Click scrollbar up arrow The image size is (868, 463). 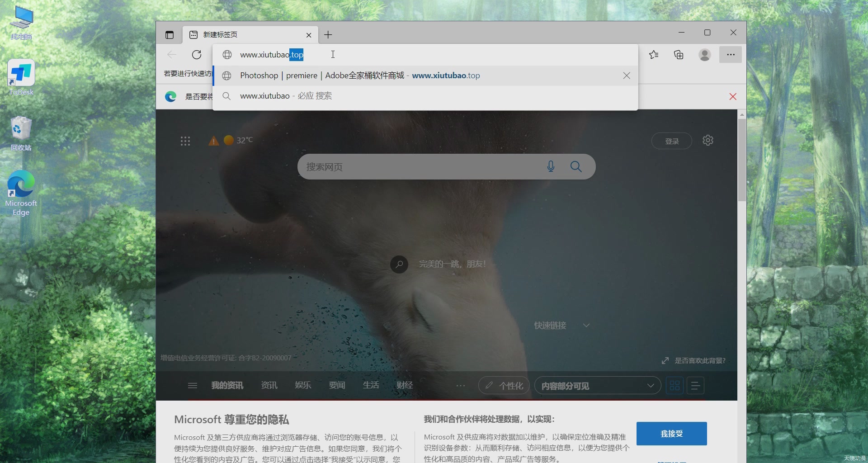pyautogui.click(x=742, y=115)
